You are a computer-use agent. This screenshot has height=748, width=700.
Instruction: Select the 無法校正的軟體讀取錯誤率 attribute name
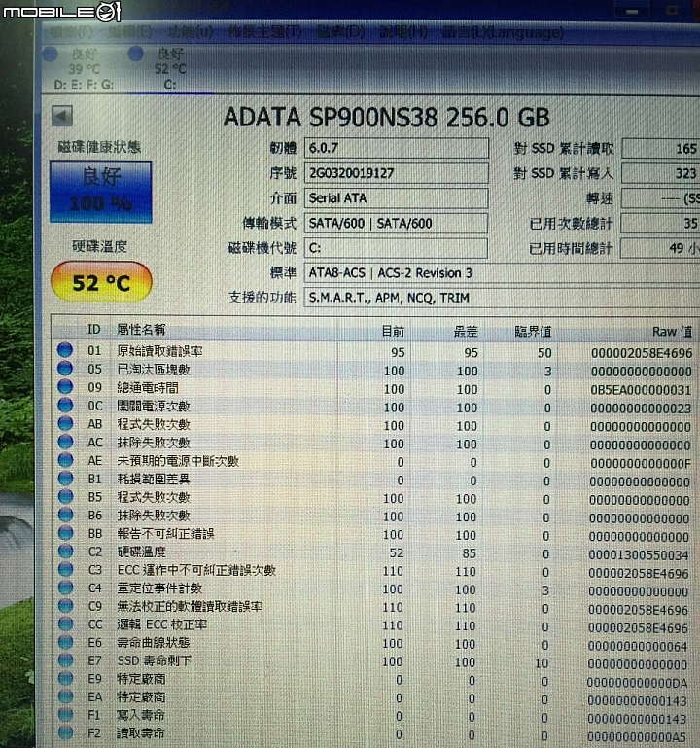coord(190,606)
